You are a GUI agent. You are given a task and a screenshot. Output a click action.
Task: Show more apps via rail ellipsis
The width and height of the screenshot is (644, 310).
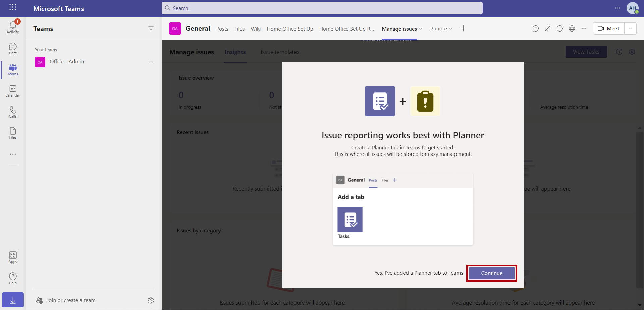click(x=13, y=154)
